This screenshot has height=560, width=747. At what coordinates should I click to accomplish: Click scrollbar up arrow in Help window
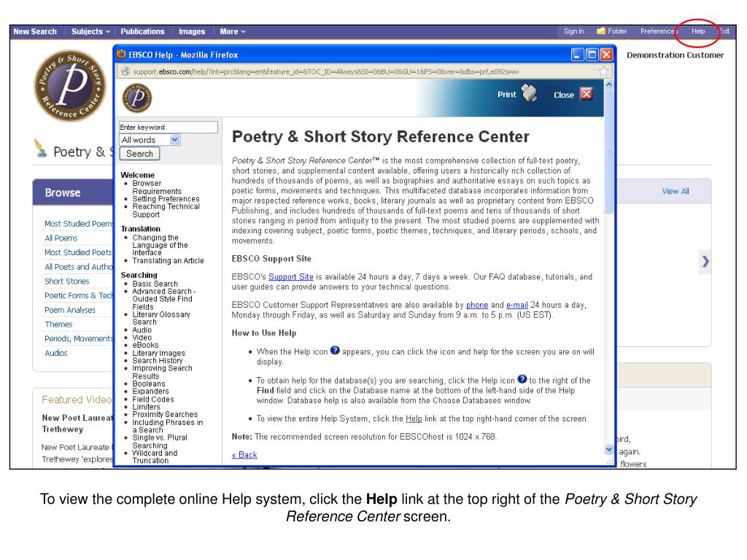608,85
